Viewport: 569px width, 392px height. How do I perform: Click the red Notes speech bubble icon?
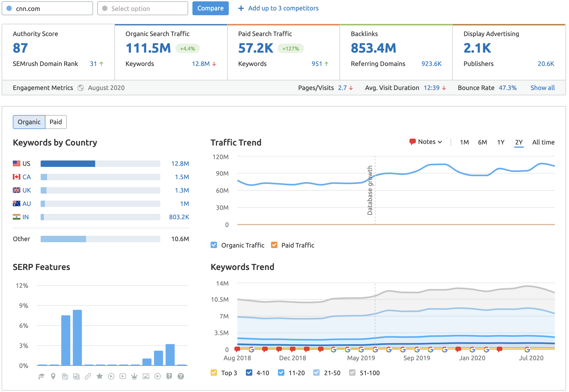pyautogui.click(x=412, y=142)
